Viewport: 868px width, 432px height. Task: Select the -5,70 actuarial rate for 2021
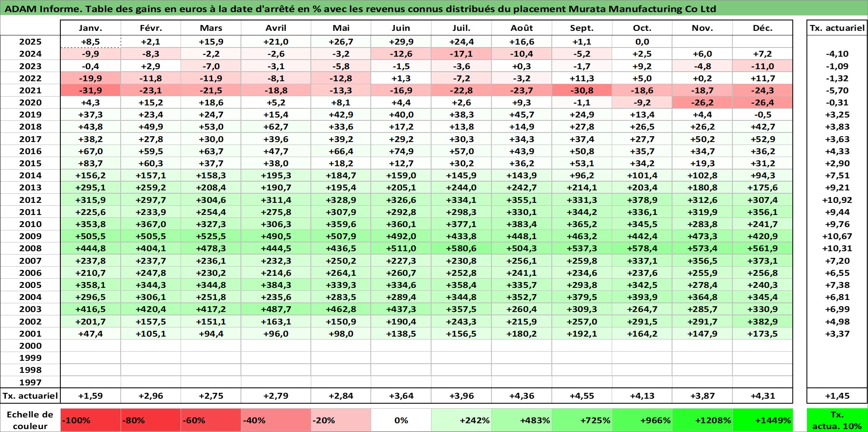tap(837, 90)
